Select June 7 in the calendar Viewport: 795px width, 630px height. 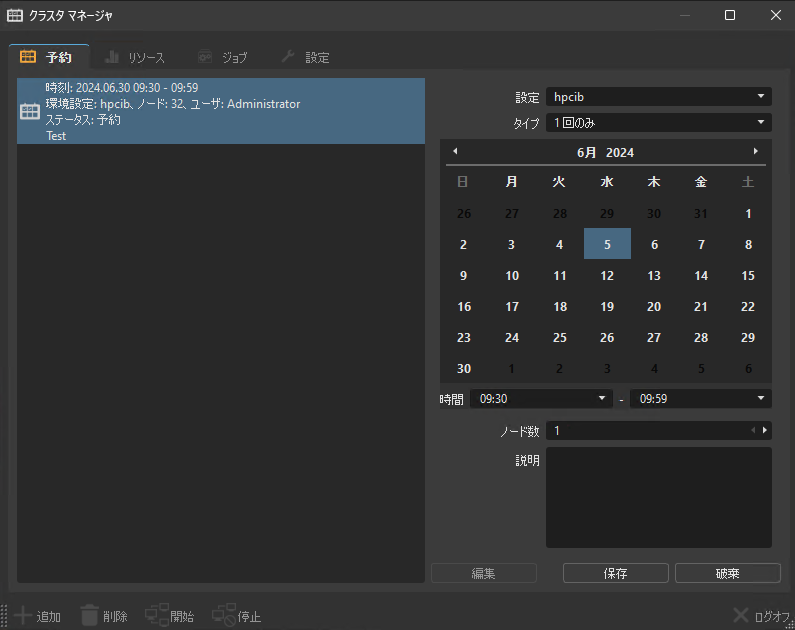(x=701, y=244)
